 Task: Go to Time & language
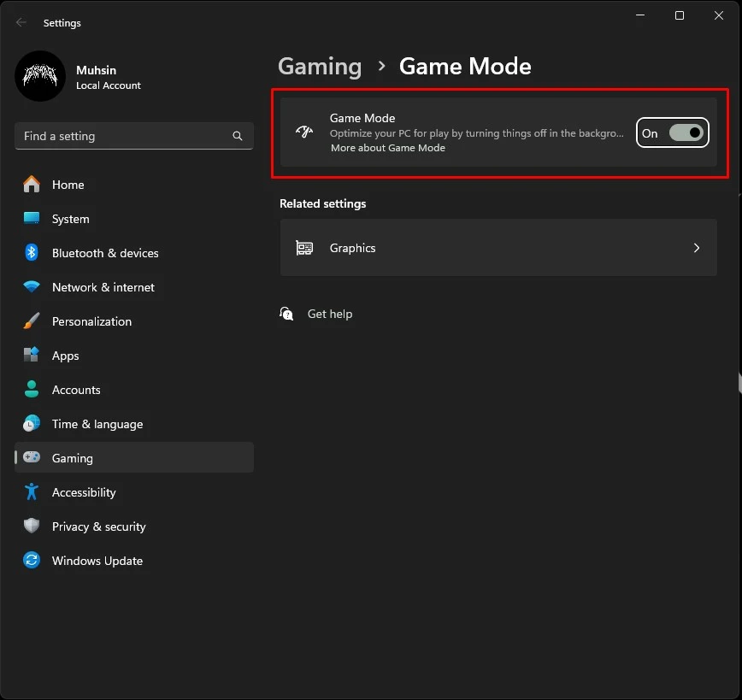(134, 424)
